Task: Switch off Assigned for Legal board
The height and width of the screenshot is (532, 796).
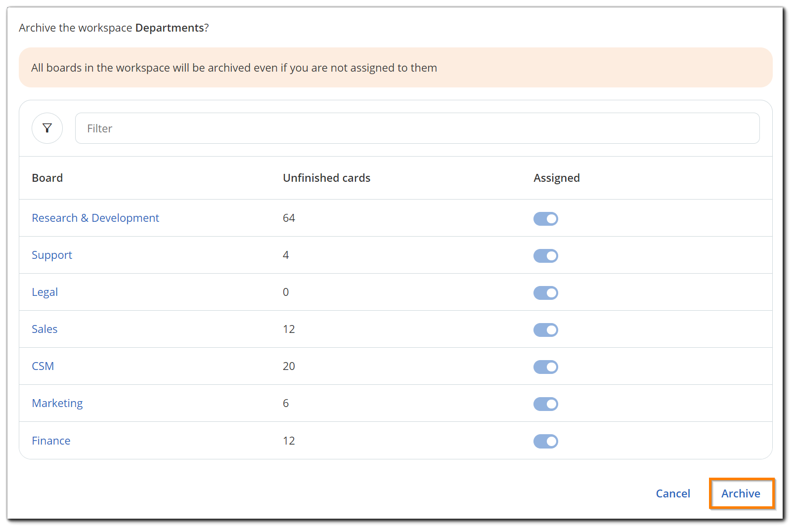Action: pyautogui.click(x=545, y=293)
